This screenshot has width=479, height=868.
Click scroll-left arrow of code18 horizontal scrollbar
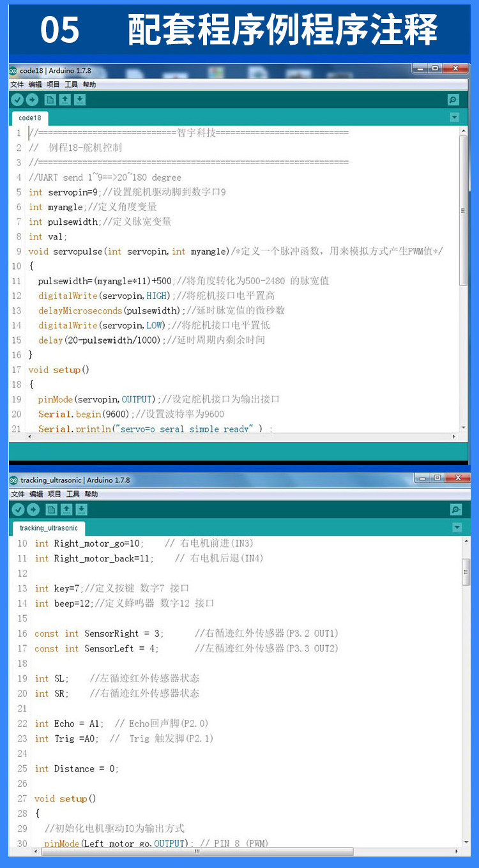pos(28,437)
